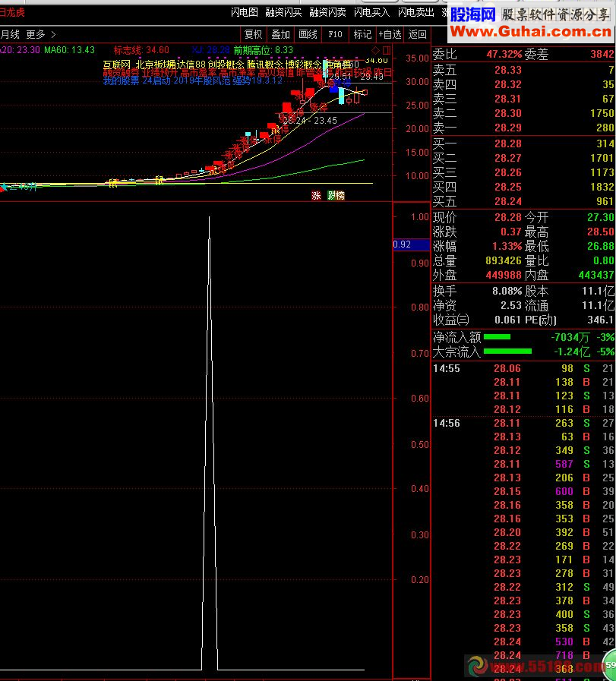Select the 14:56 trade with volume 263
Image resolution: width=616 pixels, height=681 pixels.
click(523, 424)
